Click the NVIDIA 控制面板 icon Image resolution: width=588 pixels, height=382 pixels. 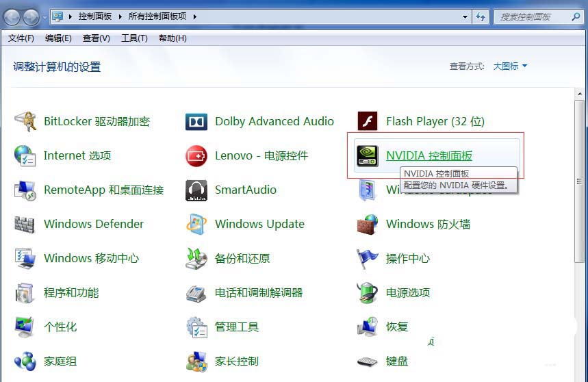point(368,155)
